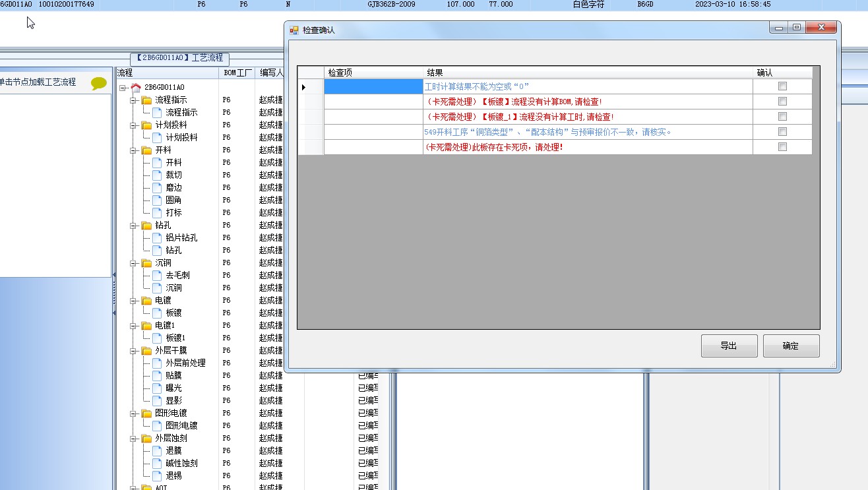
Task: Select the 电镀 folder icon
Action: (x=146, y=300)
